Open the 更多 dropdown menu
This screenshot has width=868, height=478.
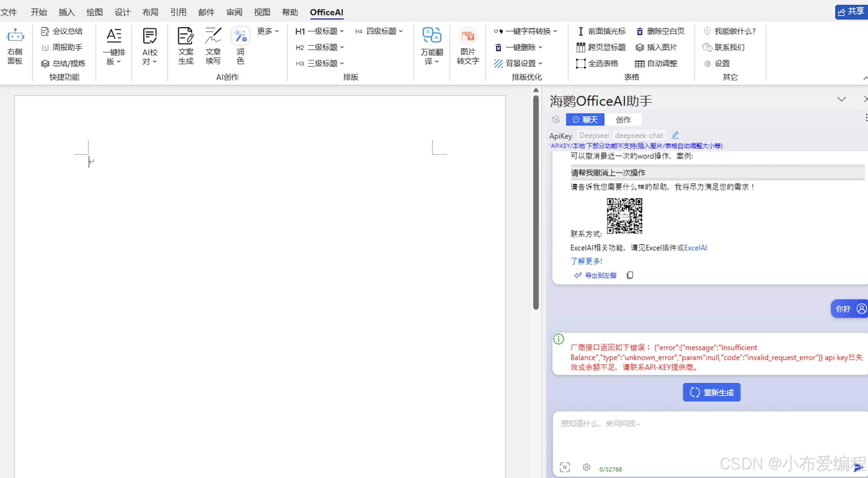[268, 31]
